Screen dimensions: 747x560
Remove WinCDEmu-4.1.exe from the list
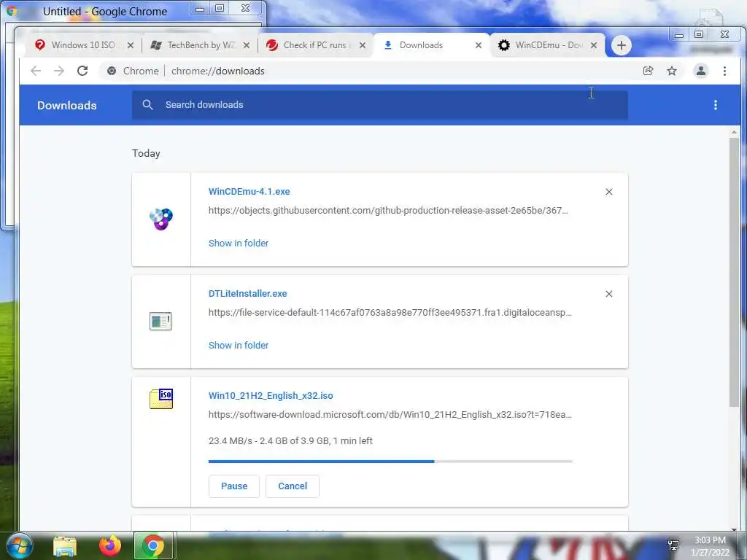[x=609, y=192]
